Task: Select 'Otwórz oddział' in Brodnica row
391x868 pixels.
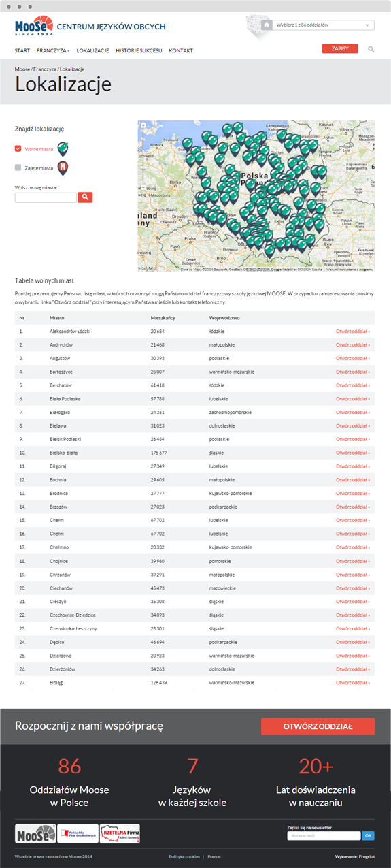Action: tap(352, 494)
